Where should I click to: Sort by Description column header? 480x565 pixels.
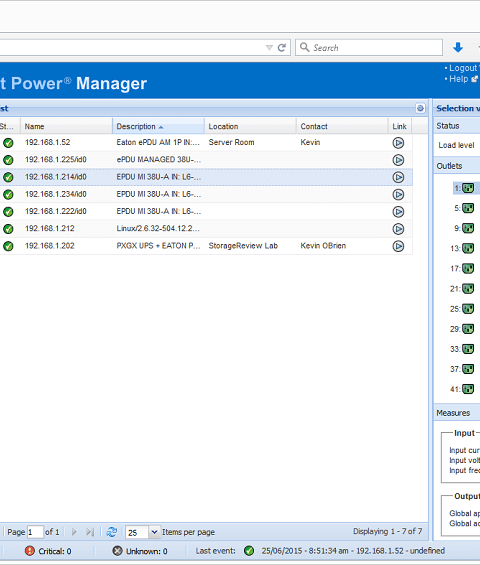pos(158,126)
